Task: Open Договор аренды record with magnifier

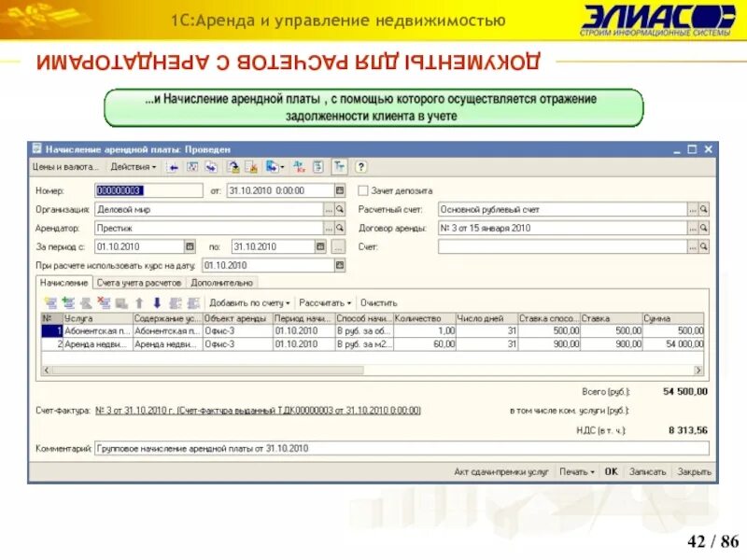Action: [704, 228]
